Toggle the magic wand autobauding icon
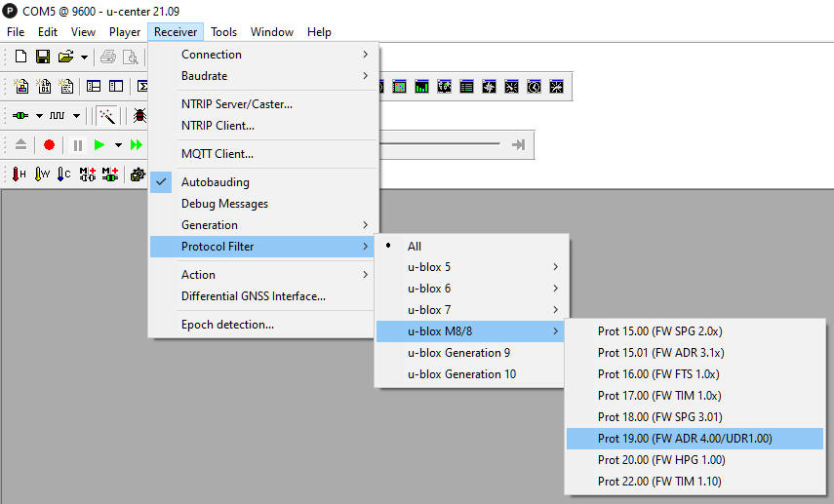Viewport: 834px width, 504px height. pos(107,115)
